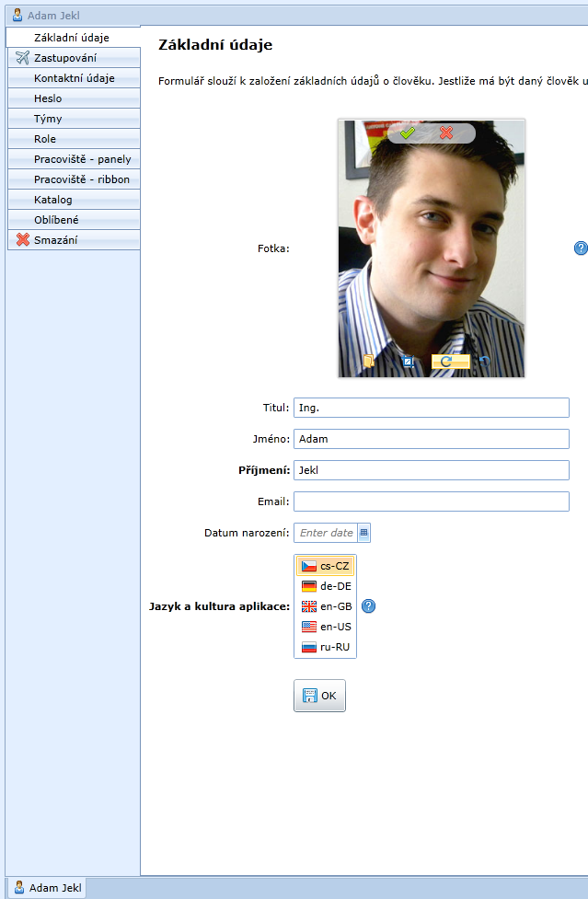This screenshot has height=899, width=588.
Task: Cancel photo edit with red X icon
Action: [x=446, y=133]
